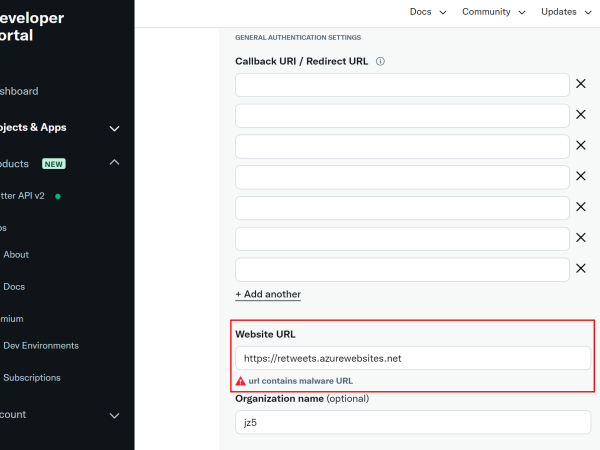The image size is (600, 450).
Task: Click the NEW badge next to Products
Action: (54, 164)
